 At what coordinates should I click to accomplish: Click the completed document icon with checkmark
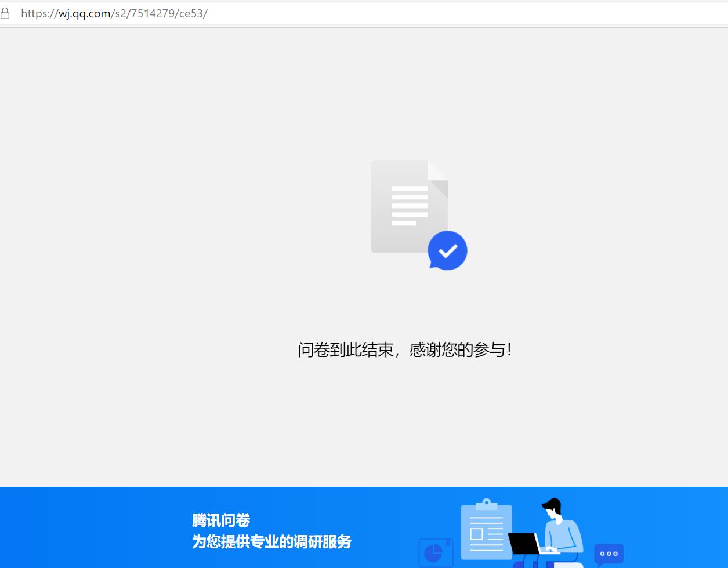(419, 214)
